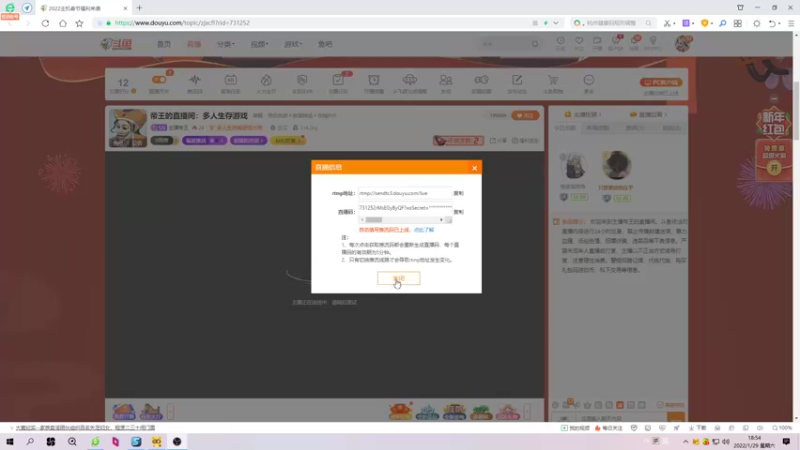The width and height of the screenshot is (800, 450).
Task: Click the chat message input box in the right panel
Action: 621,418
